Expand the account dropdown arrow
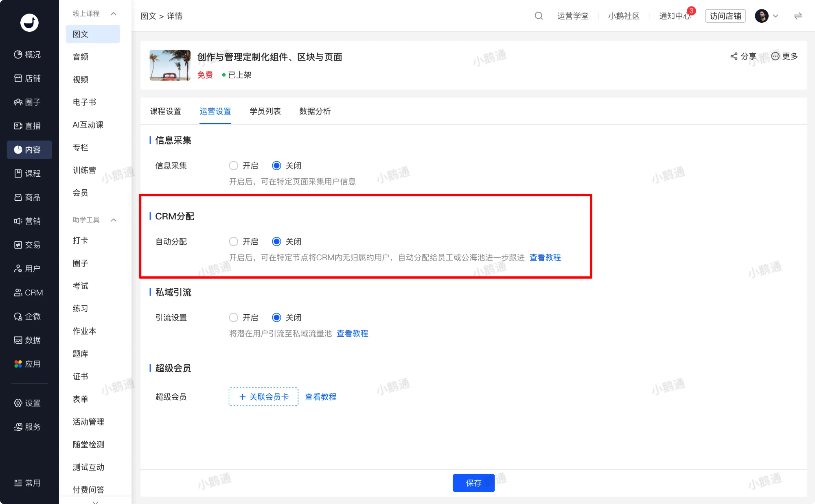 tap(776, 16)
